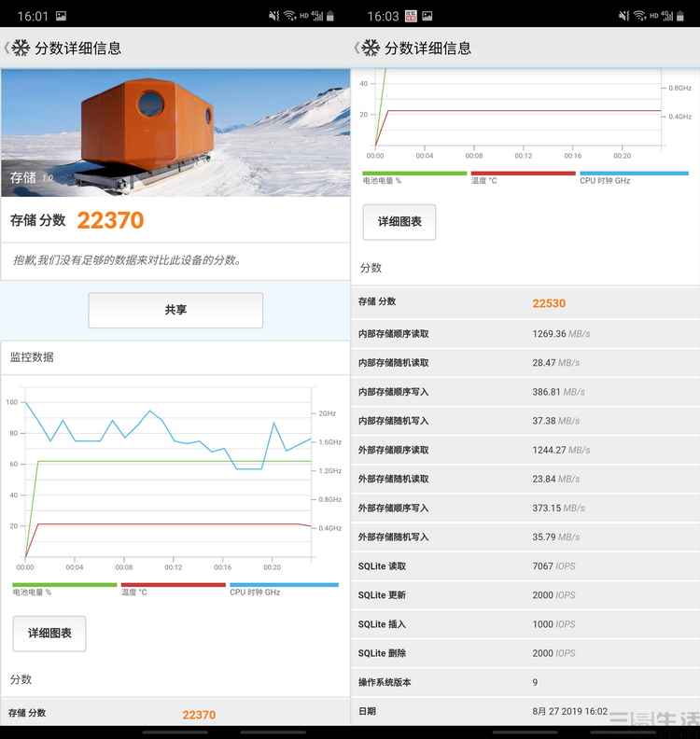Tap the red app notification icon beside 16:03
The height and width of the screenshot is (739, 700).
(x=411, y=16)
